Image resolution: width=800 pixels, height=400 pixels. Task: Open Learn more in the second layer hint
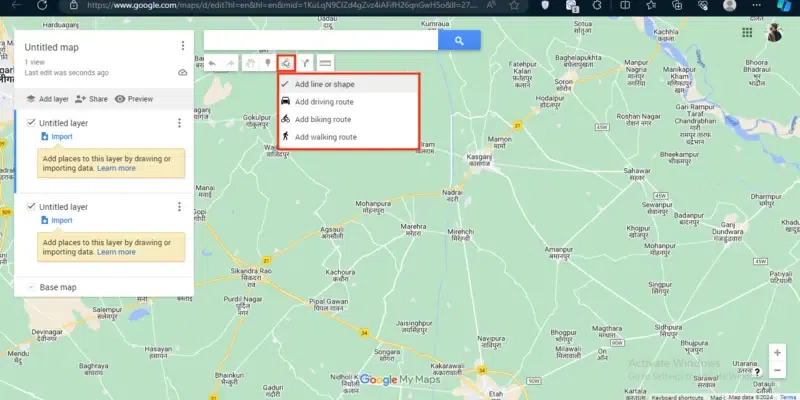tap(116, 252)
